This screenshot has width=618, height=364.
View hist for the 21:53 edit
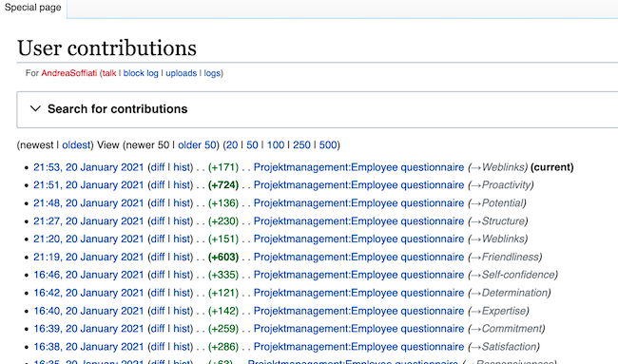(182, 167)
